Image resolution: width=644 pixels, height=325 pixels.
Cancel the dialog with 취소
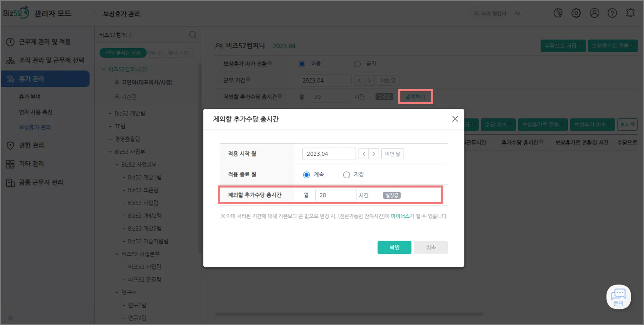(431, 247)
